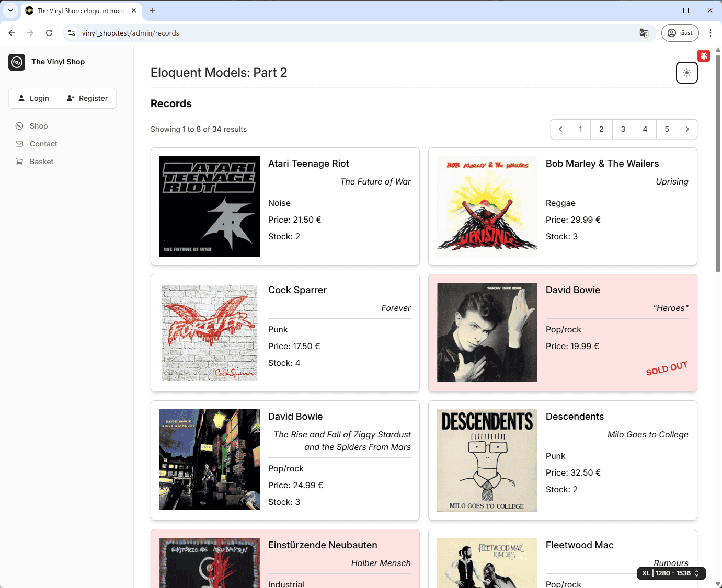Go back with browser back arrow

12,33
